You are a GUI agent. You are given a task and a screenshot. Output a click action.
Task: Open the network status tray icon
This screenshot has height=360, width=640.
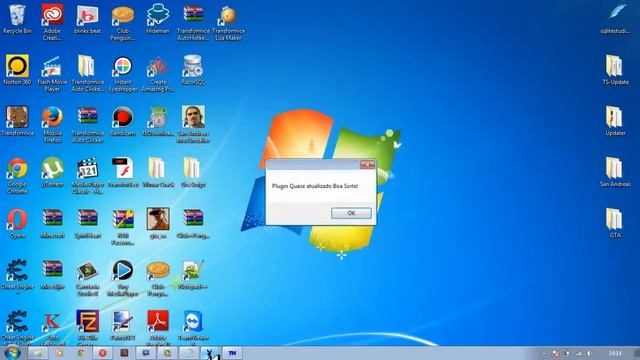pos(578,353)
